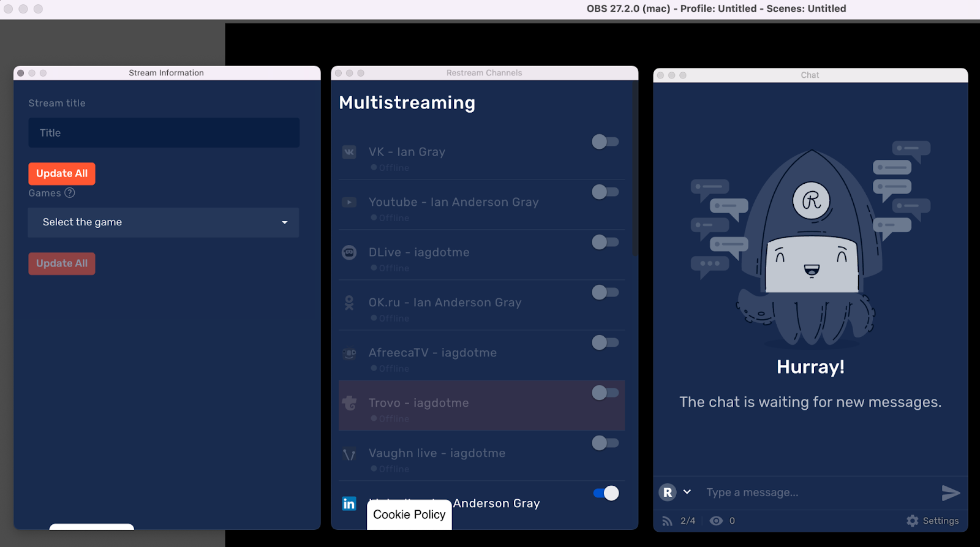Open the Cookie Policy link
The image size is (980, 547).
409,515
